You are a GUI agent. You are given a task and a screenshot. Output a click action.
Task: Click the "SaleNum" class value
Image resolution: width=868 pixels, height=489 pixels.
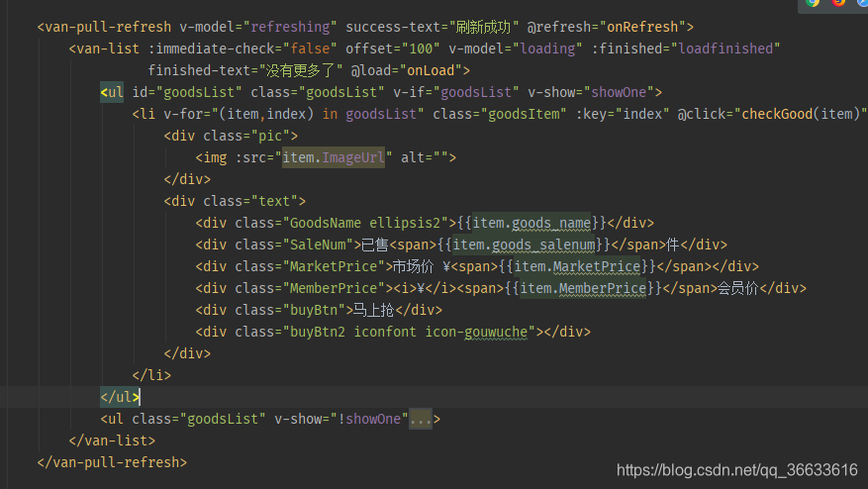pyautogui.click(x=319, y=244)
